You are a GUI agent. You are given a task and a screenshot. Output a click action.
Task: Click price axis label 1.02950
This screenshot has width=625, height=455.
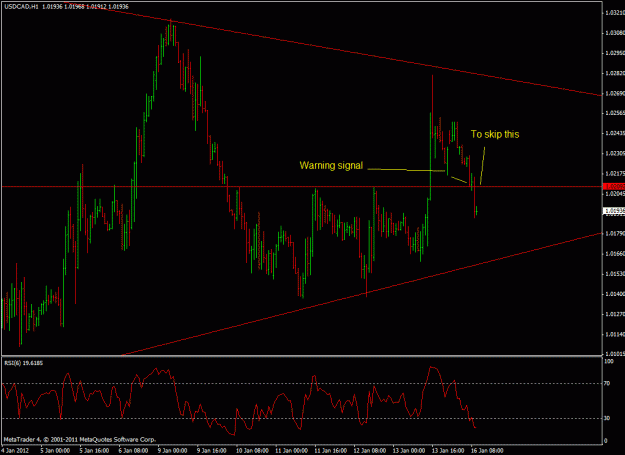615,53
